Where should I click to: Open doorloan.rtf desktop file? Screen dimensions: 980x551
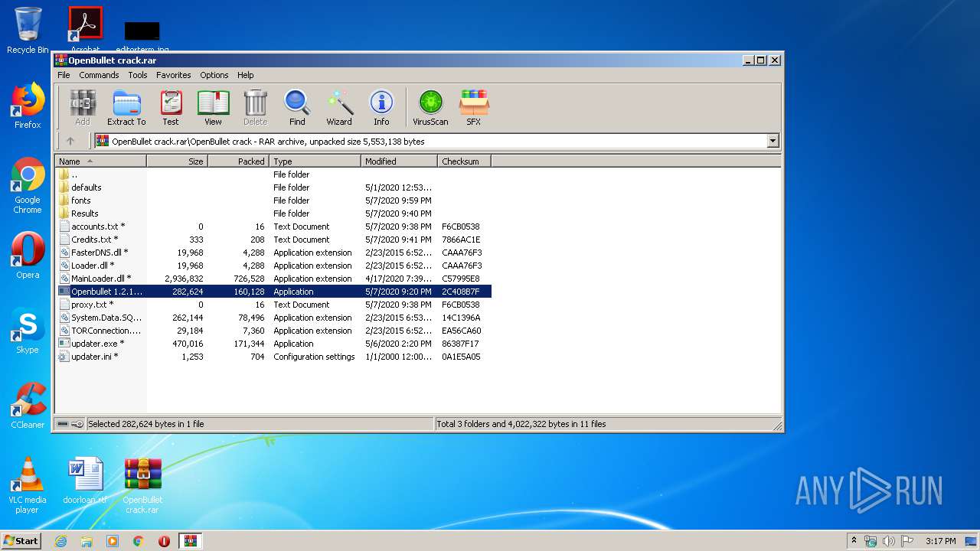[85, 481]
